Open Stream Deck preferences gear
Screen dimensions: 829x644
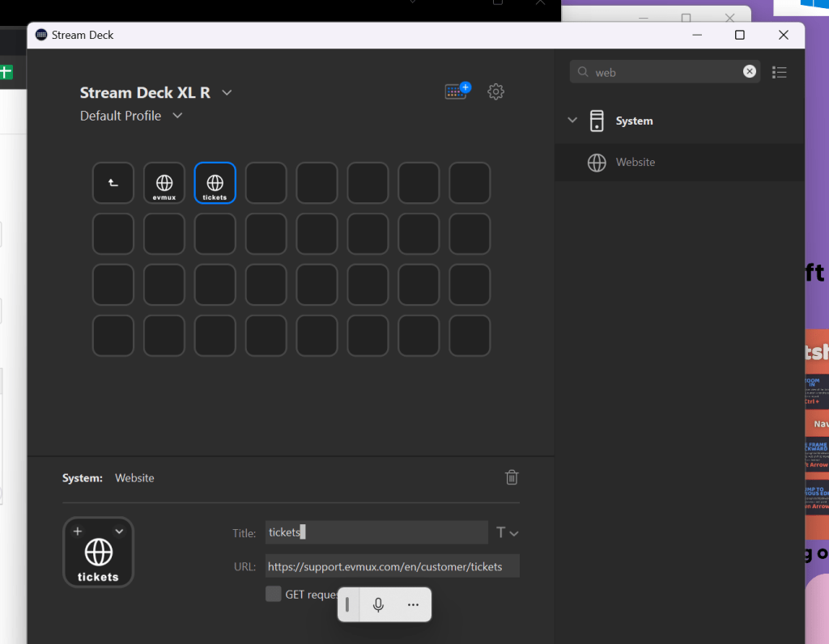[495, 91]
